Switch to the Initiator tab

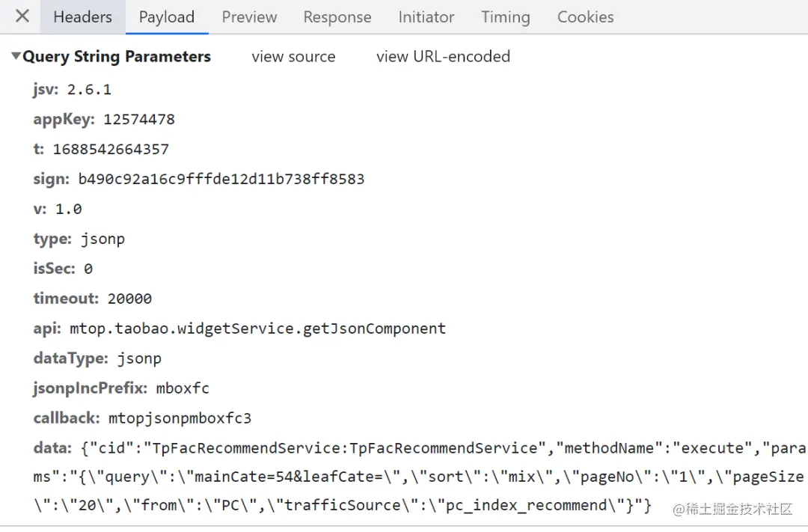(x=426, y=17)
